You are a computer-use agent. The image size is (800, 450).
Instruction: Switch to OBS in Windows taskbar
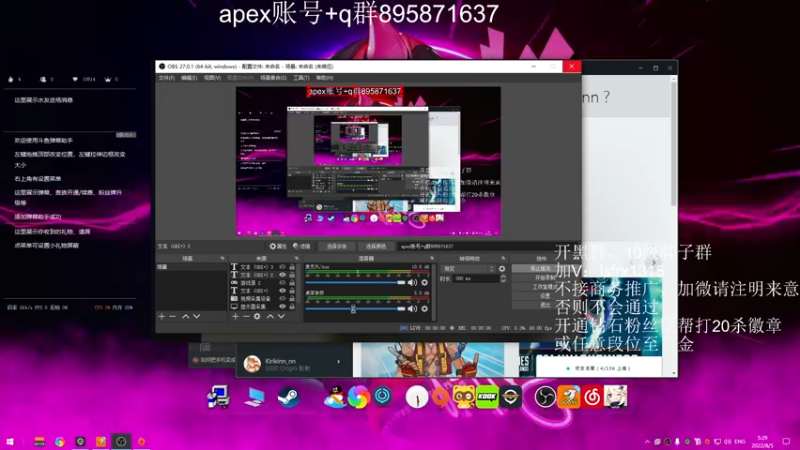click(121, 441)
